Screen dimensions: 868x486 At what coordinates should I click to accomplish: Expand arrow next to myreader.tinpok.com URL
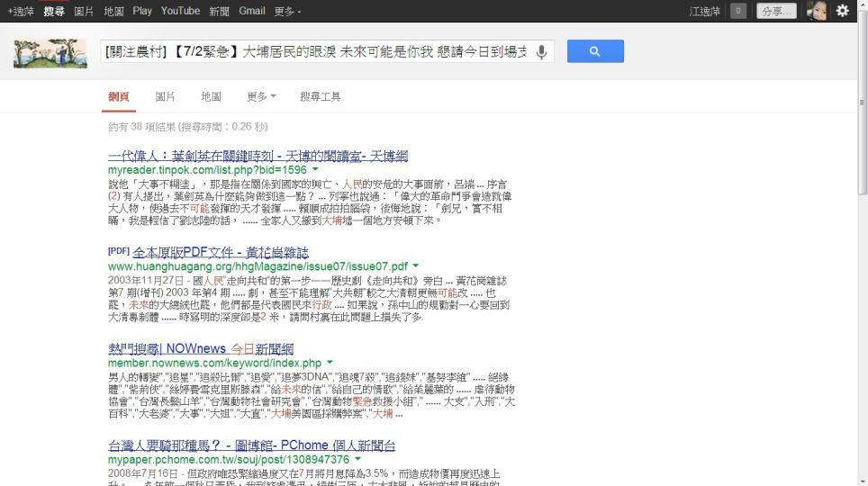click(315, 169)
